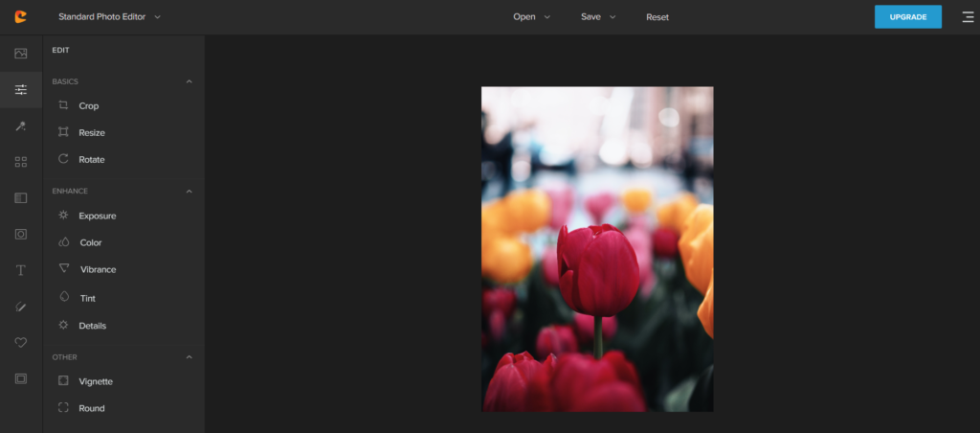Select the Vignette label
Viewport: 980px width, 433px height.
tap(96, 381)
